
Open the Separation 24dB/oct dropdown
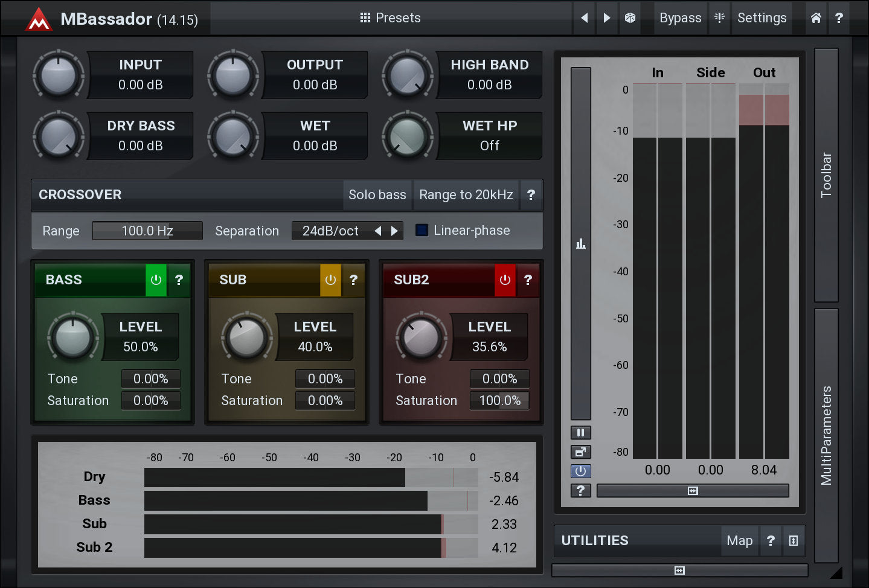(330, 231)
